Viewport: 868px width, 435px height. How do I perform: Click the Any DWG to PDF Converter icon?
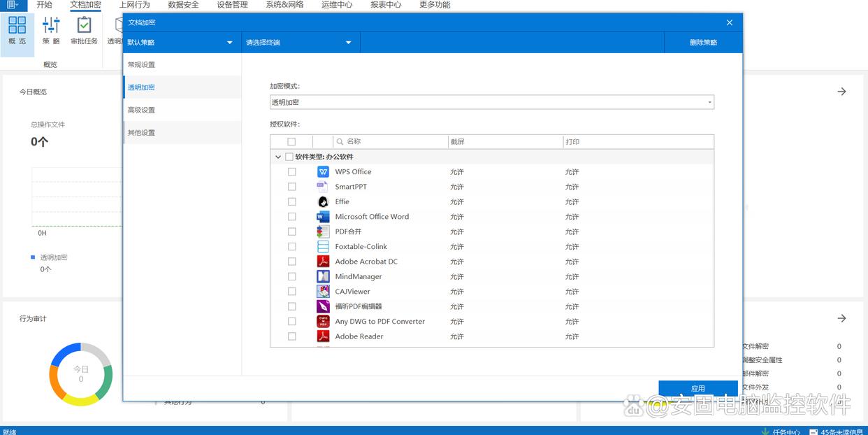pyautogui.click(x=323, y=322)
